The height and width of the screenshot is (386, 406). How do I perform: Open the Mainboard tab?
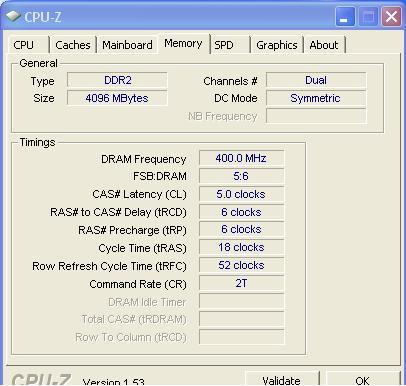[x=127, y=45]
